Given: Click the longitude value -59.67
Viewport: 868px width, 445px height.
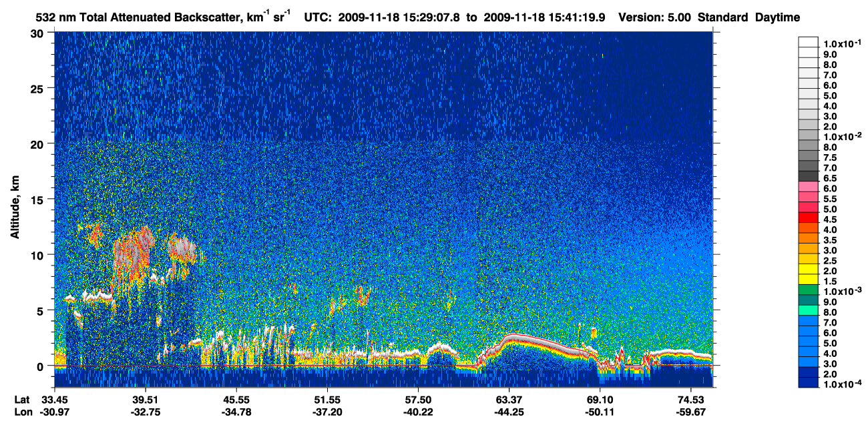Looking at the screenshot, I should click(690, 412).
